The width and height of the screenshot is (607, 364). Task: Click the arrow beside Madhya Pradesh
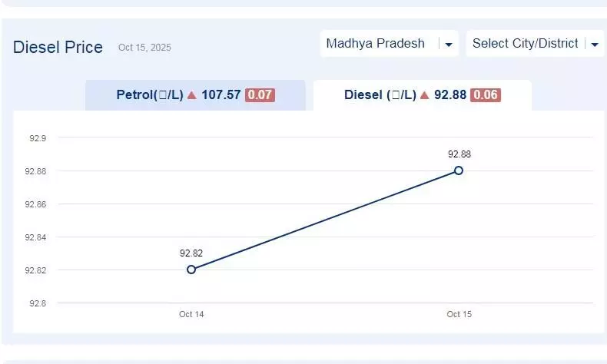[x=448, y=45]
